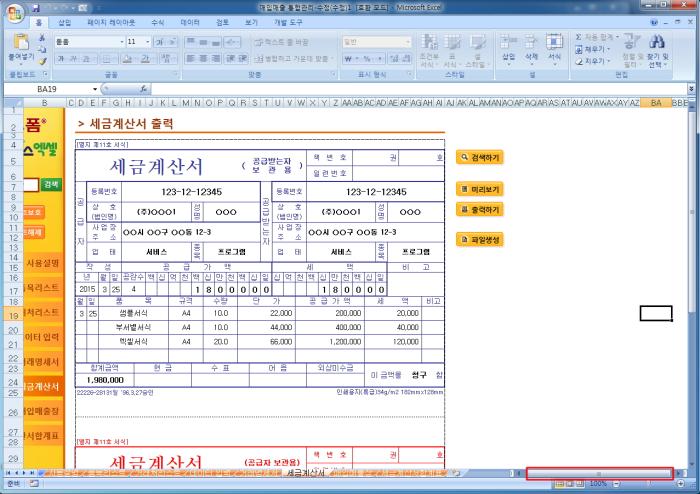
Task: Click the 파일생성 button
Action: [x=480, y=240]
